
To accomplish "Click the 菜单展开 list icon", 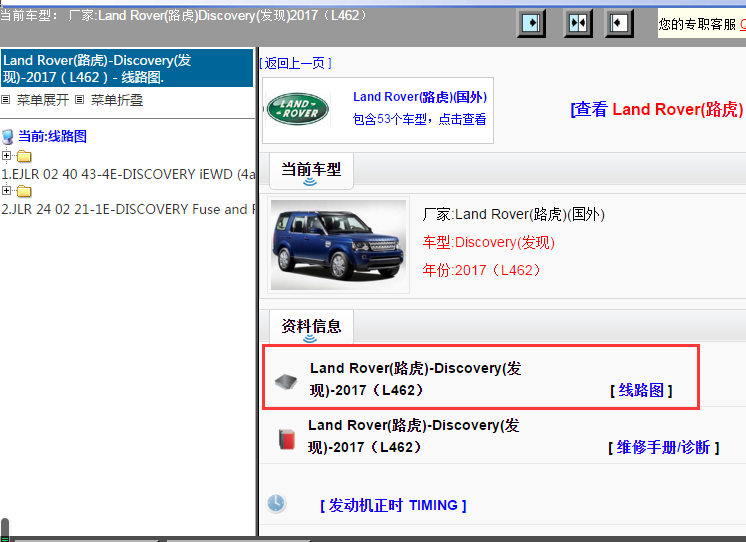I will click(x=5, y=99).
